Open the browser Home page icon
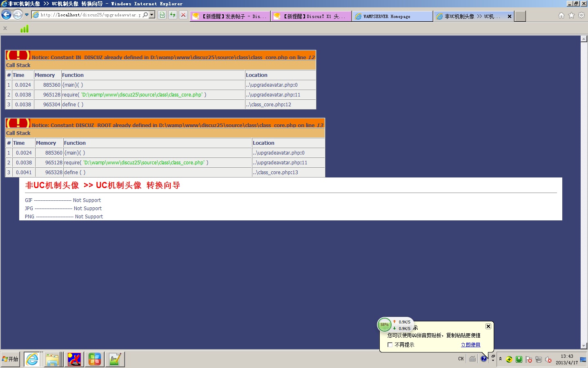588x368 pixels. pyautogui.click(x=561, y=16)
